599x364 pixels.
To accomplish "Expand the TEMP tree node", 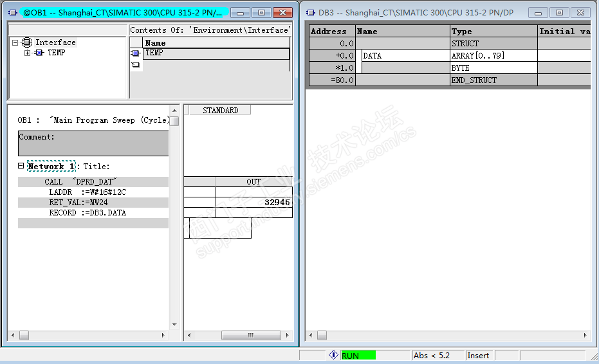I will [27, 53].
